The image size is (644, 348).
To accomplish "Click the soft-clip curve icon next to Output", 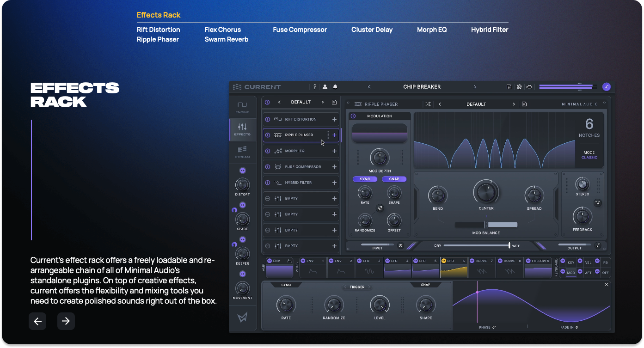I will tap(598, 246).
